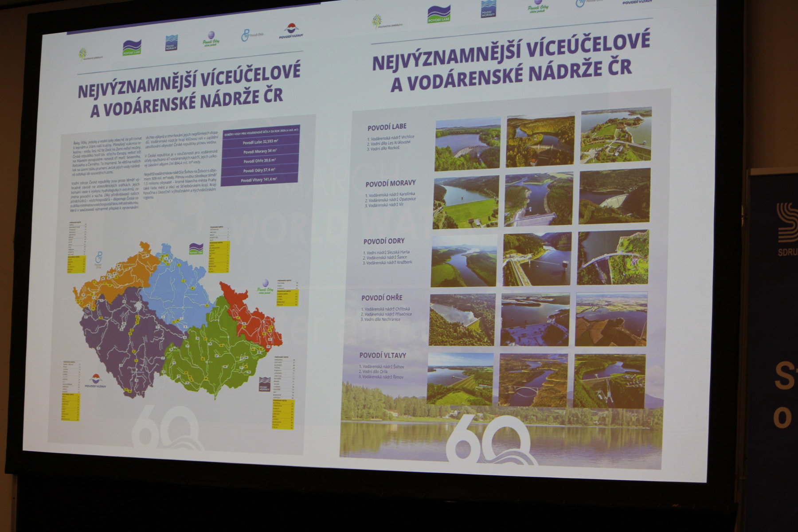
Task: Click the Povodí Labe logo in left slide header
Action: coord(132,47)
